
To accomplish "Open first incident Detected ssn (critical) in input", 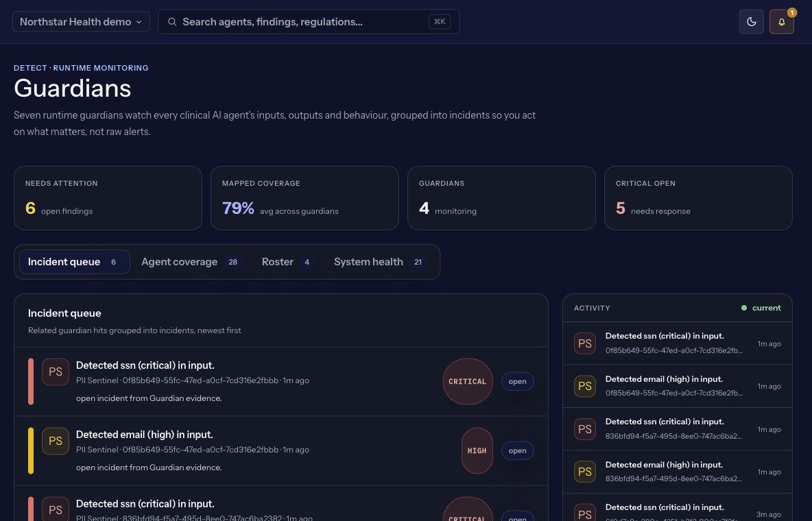I will click(x=281, y=382).
